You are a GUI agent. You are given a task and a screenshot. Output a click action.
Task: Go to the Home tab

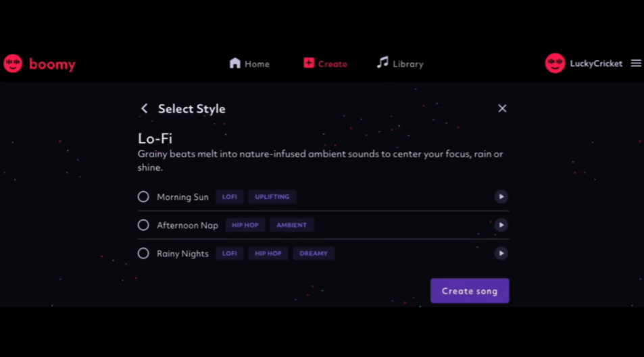(x=249, y=63)
